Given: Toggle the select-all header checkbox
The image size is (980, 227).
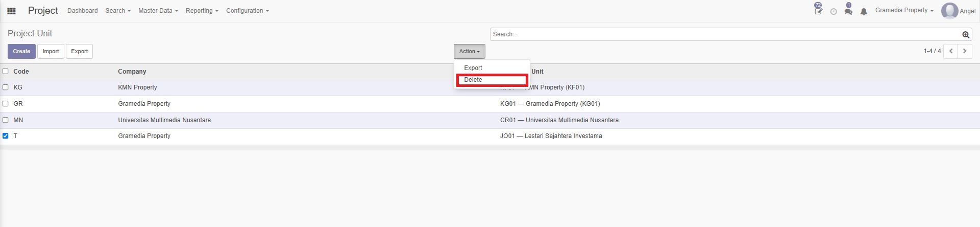Looking at the screenshot, I should [x=6, y=71].
